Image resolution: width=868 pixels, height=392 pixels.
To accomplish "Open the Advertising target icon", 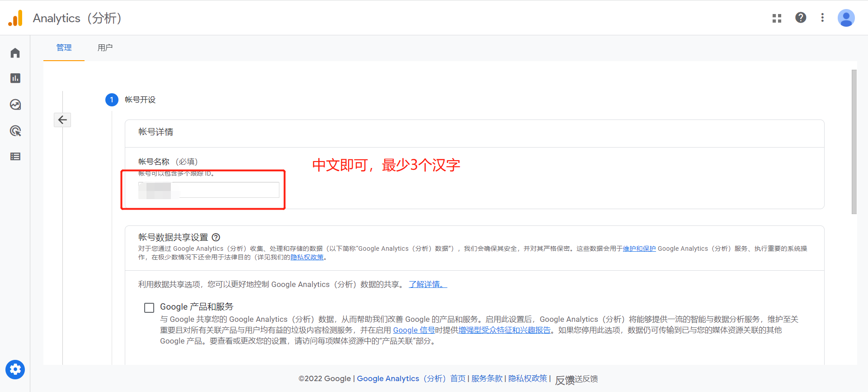I will (15, 131).
